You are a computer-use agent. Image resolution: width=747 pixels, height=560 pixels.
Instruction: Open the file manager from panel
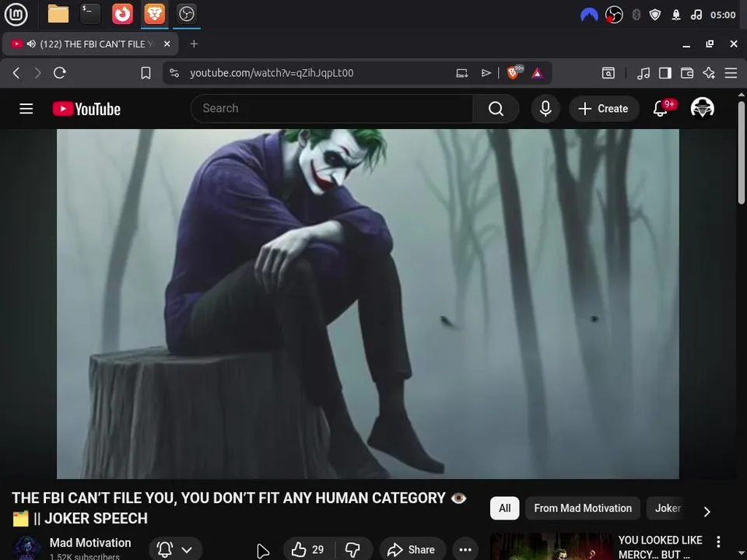click(58, 14)
